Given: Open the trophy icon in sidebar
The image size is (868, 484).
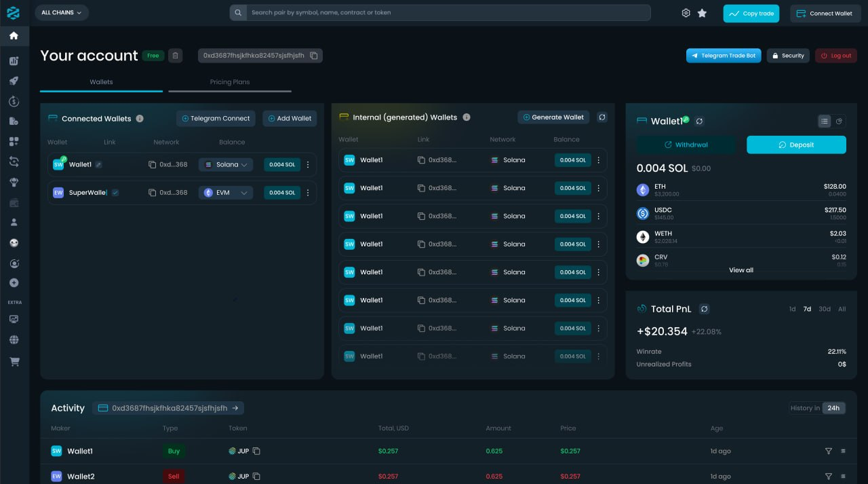Looking at the screenshot, I should click(x=14, y=182).
